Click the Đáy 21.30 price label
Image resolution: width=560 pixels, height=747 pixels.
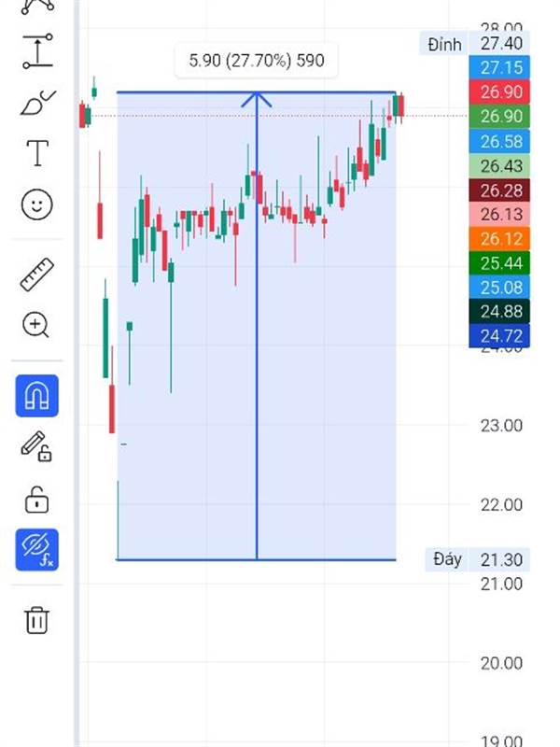pos(477,559)
